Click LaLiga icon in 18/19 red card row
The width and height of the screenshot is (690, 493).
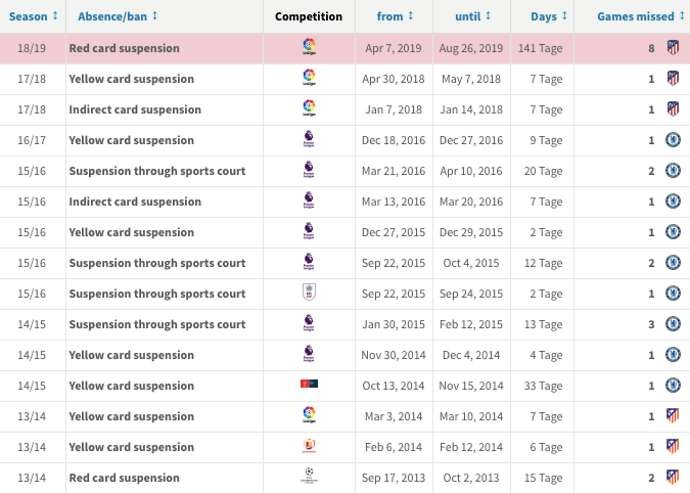[308, 48]
